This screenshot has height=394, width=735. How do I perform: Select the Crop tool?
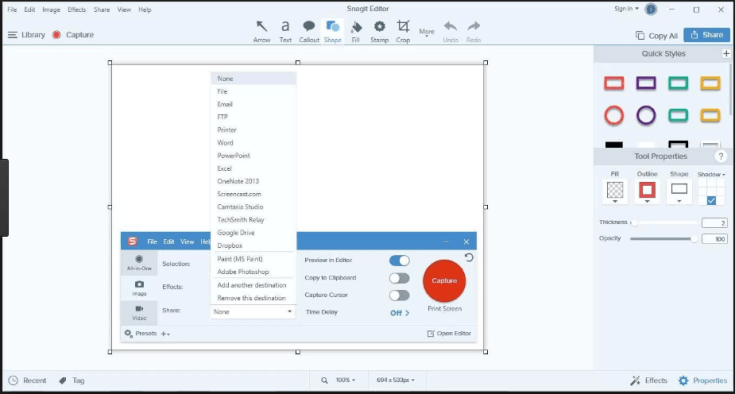[x=403, y=31]
